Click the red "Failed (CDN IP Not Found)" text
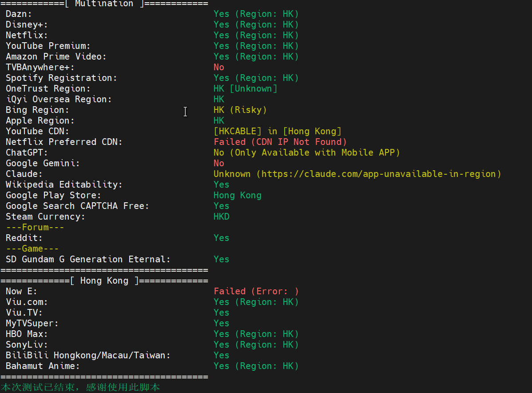532x393 pixels. pyautogui.click(x=280, y=142)
